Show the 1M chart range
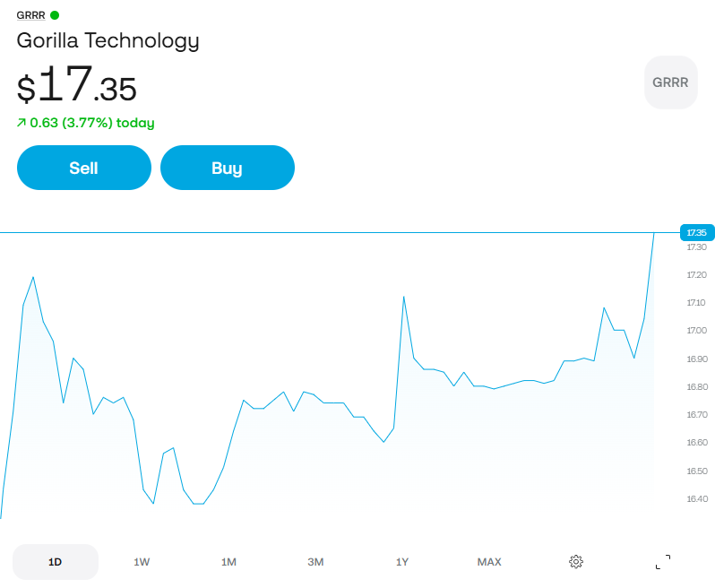The image size is (715, 588). 228,562
